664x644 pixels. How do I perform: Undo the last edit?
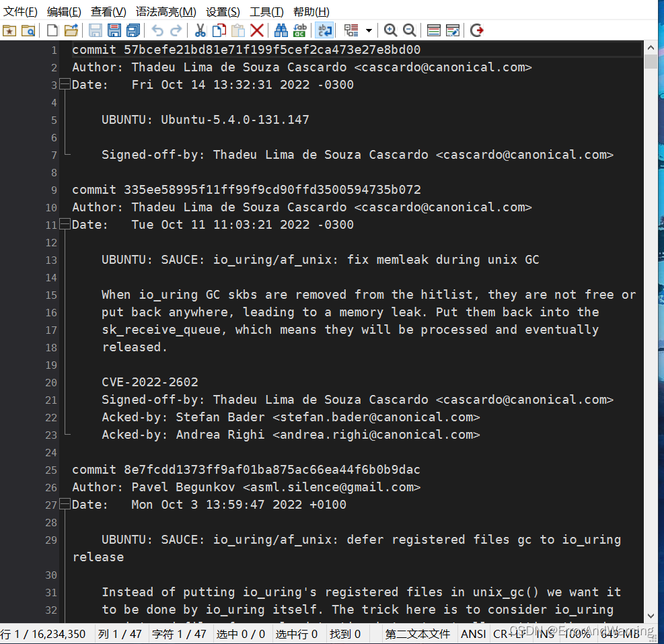(x=157, y=30)
